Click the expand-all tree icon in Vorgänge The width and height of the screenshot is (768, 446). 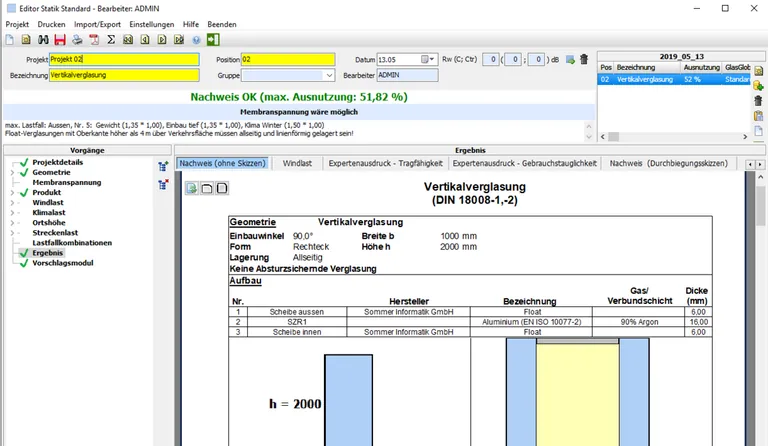pyautogui.click(x=162, y=167)
